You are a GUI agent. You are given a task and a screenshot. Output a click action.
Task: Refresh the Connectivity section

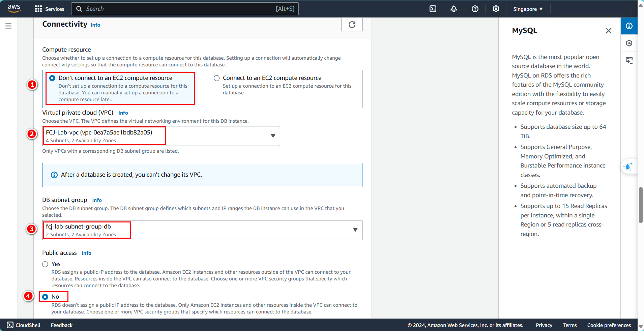(352, 25)
